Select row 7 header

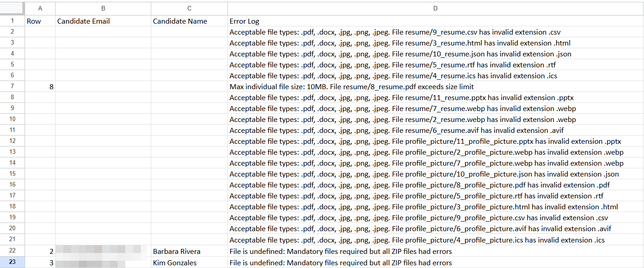pos(12,86)
